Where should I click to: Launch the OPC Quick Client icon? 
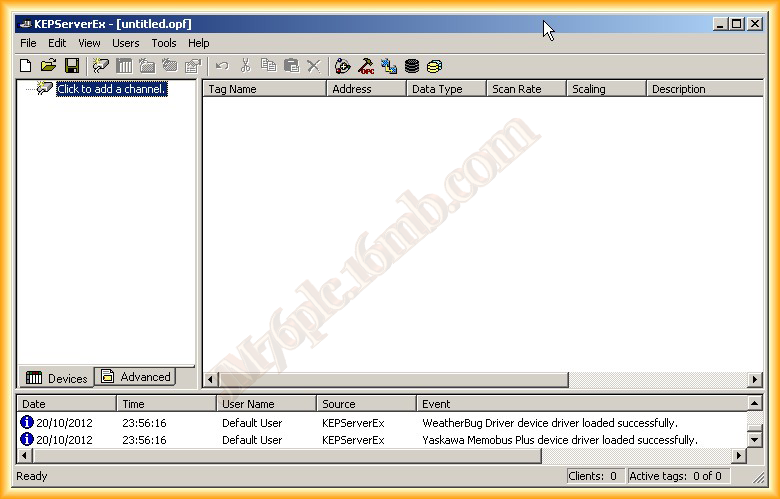pyautogui.click(x=366, y=66)
